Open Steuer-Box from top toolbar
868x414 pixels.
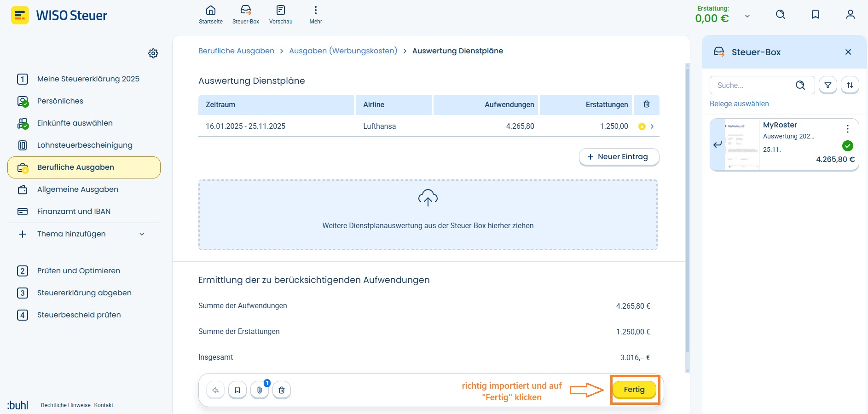[246, 15]
